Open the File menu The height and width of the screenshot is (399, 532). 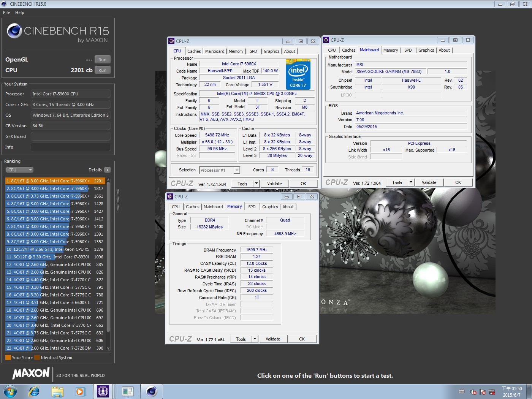[6, 13]
